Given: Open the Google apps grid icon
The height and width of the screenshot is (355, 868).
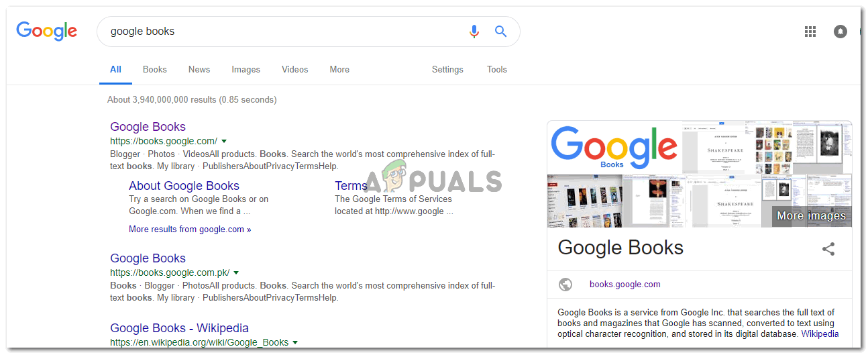Looking at the screenshot, I should click(810, 32).
